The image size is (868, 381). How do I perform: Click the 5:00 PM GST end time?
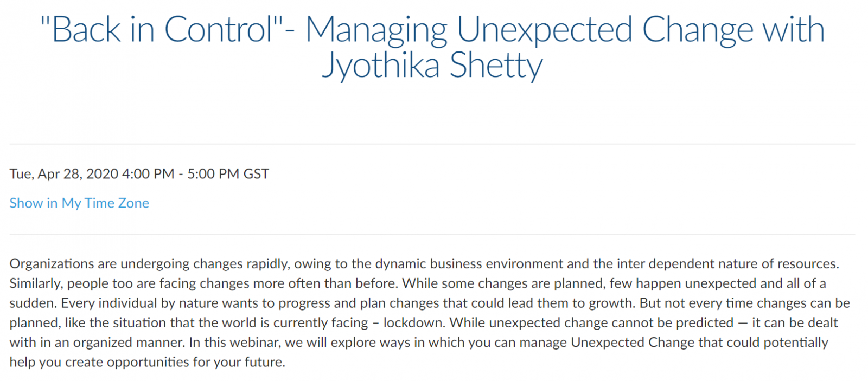(228, 174)
